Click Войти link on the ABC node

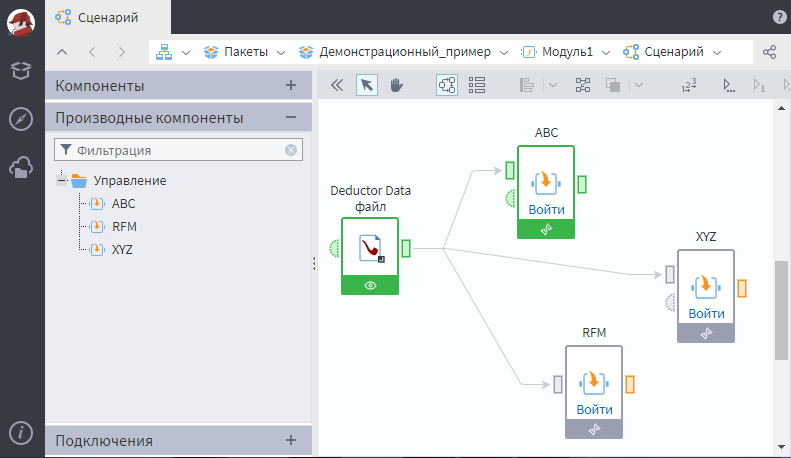click(546, 209)
